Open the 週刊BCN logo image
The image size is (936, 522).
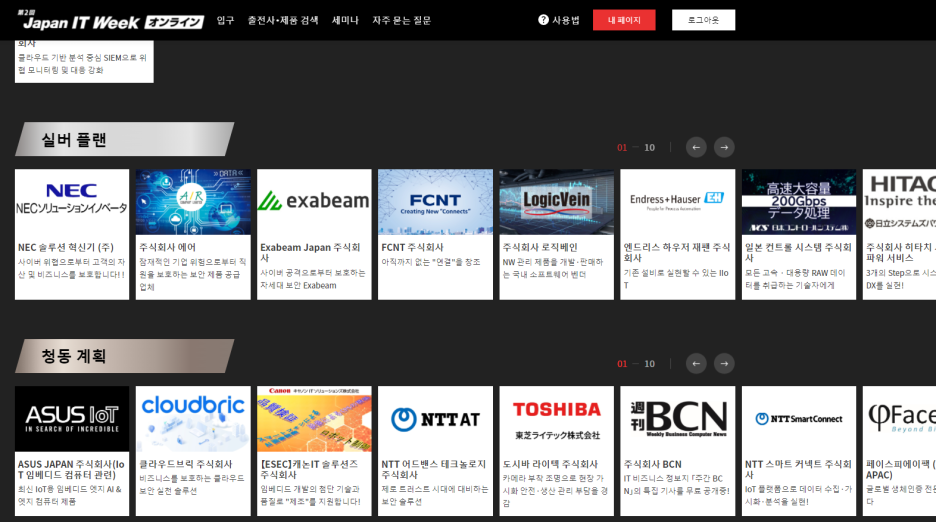678,419
